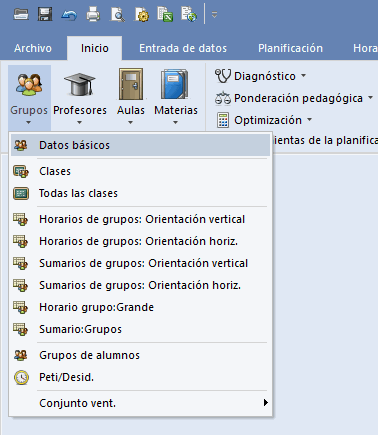The image size is (378, 435).
Task: Open Grupos de alumnos entry
Action: 140,355
